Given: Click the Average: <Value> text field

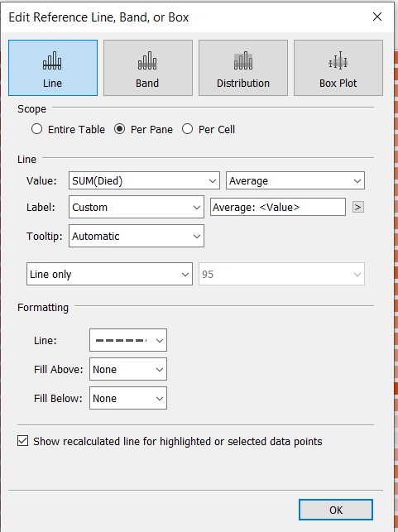Looking at the screenshot, I should [x=278, y=207].
